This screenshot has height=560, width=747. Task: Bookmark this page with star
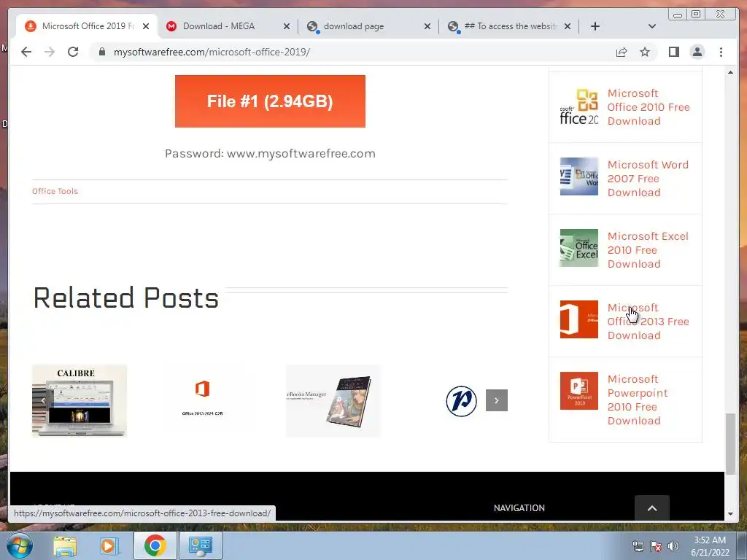[x=645, y=52]
